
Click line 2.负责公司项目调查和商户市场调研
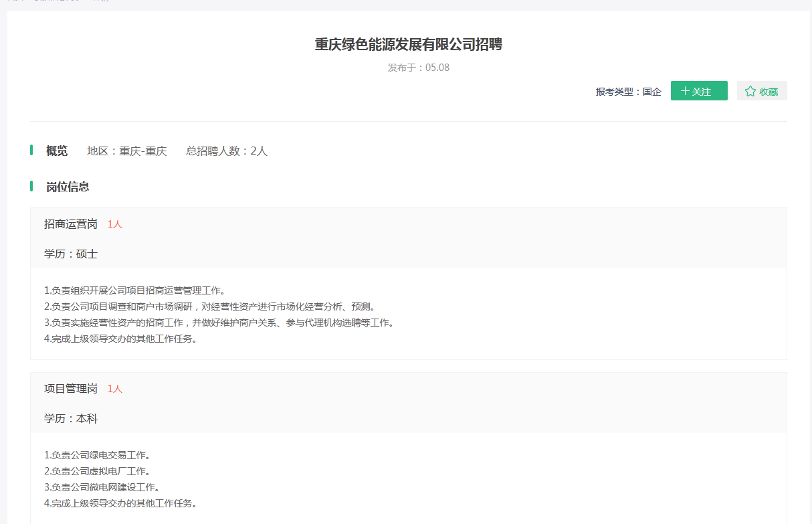210,307
